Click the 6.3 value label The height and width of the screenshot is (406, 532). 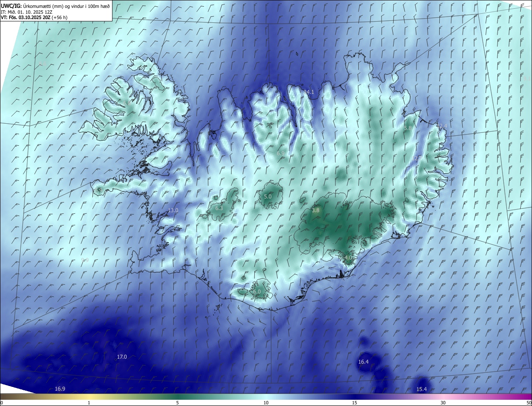(x=219, y=208)
